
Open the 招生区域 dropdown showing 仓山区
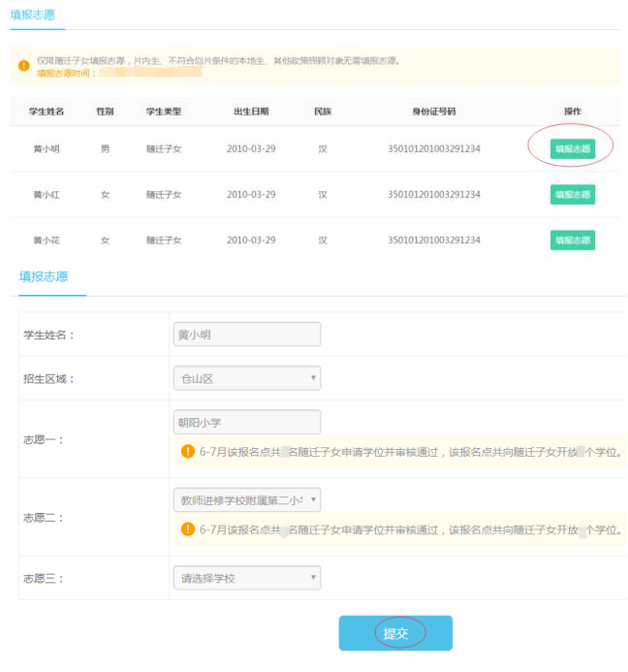[x=246, y=378]
